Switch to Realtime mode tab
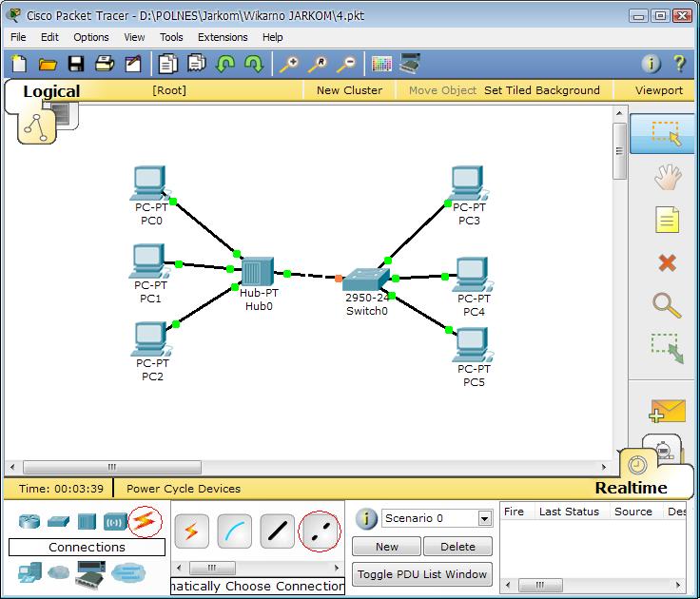This screenshot has width=700, height=599. click(x=631, y=488)
